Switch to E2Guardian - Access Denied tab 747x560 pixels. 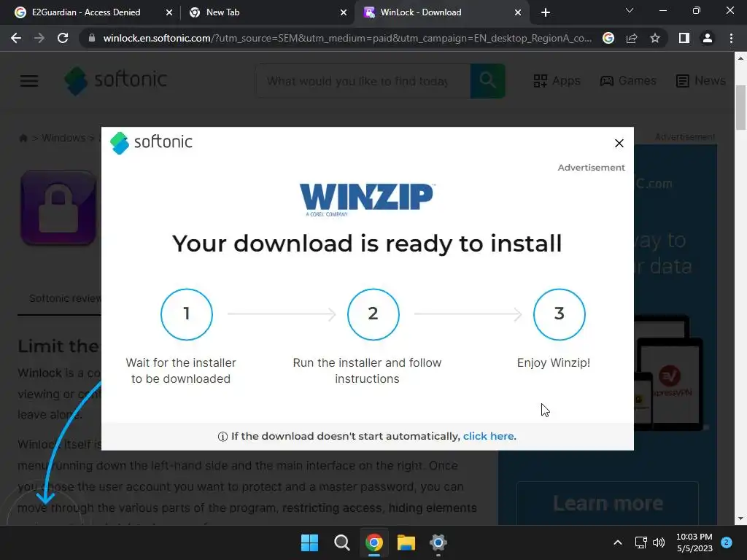pos(86,12)
